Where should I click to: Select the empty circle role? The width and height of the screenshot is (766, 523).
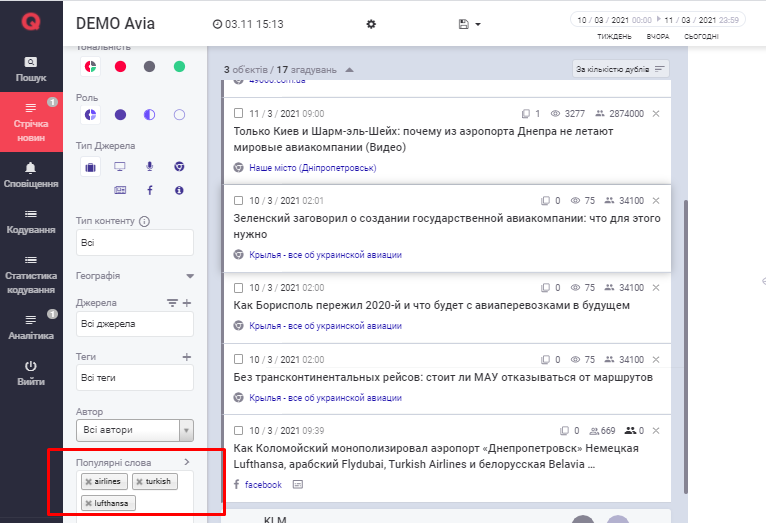(179, 115)
